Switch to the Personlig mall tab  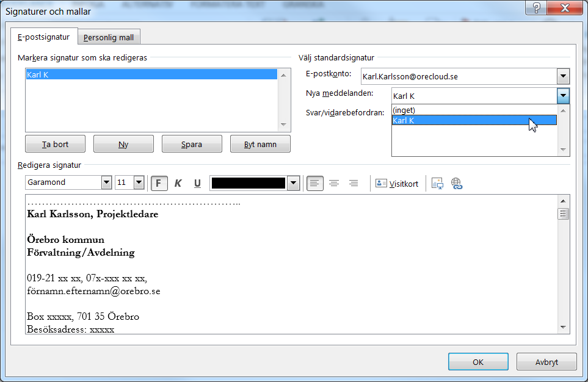pyautogui.click(x=109, y=37)
